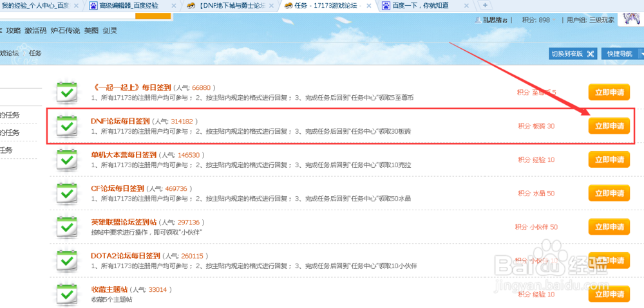Open the 剑灵 navigation link

[110, 30]
